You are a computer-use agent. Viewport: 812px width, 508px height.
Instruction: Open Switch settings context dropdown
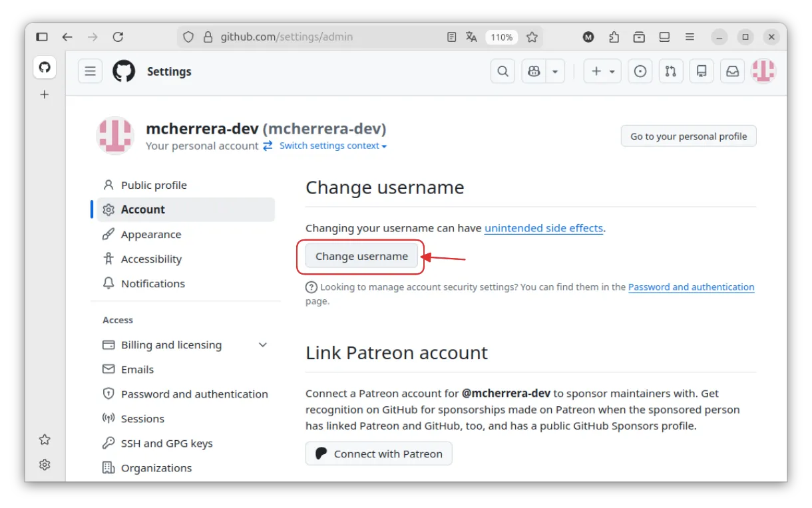point(333,146)
